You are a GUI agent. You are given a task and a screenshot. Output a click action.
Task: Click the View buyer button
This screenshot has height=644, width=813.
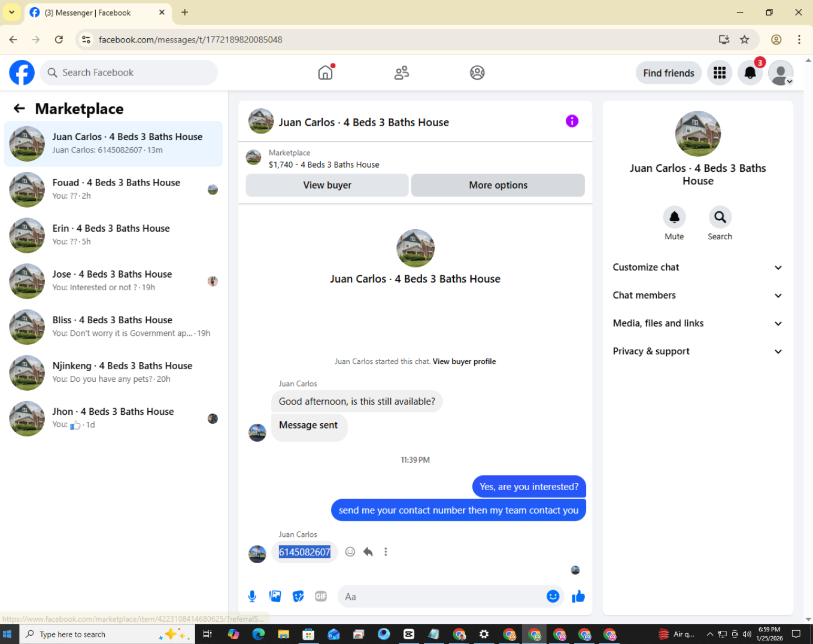tap(327, 185)
